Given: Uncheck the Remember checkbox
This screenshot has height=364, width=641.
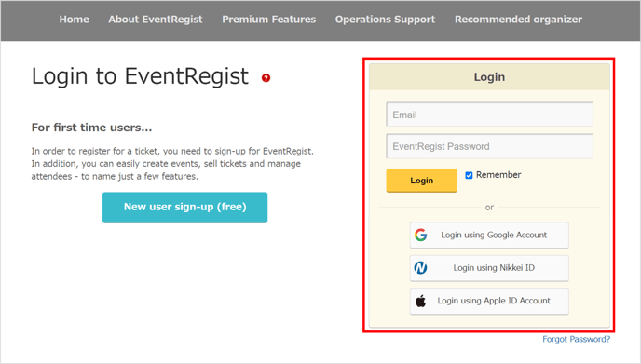Looking at the screenshot, I should [469, 175].
